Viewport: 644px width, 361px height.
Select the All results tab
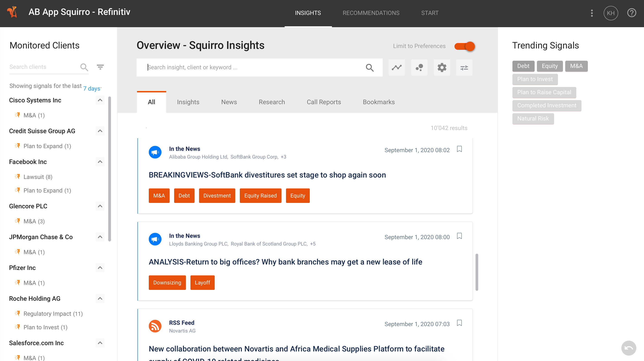(151, 102)
